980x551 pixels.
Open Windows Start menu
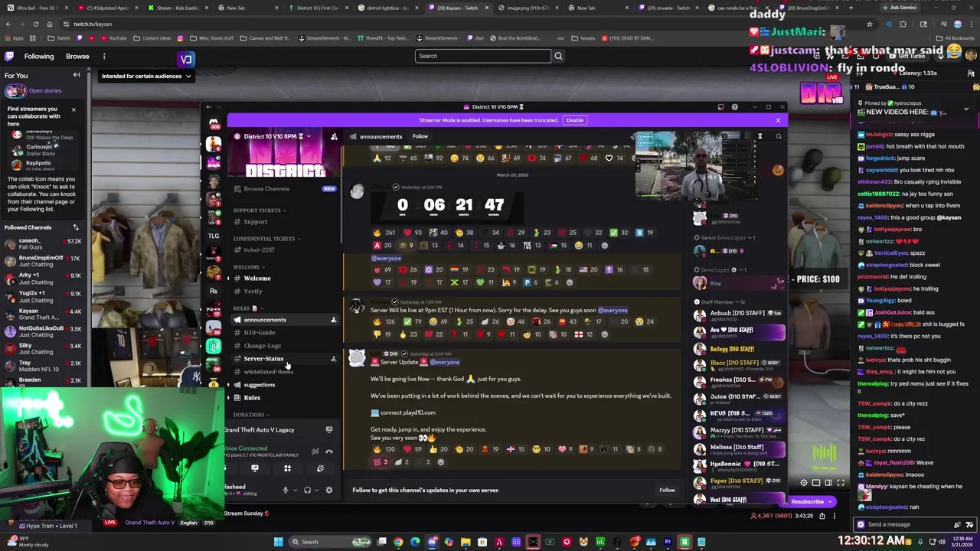click(x=278, y=542)
